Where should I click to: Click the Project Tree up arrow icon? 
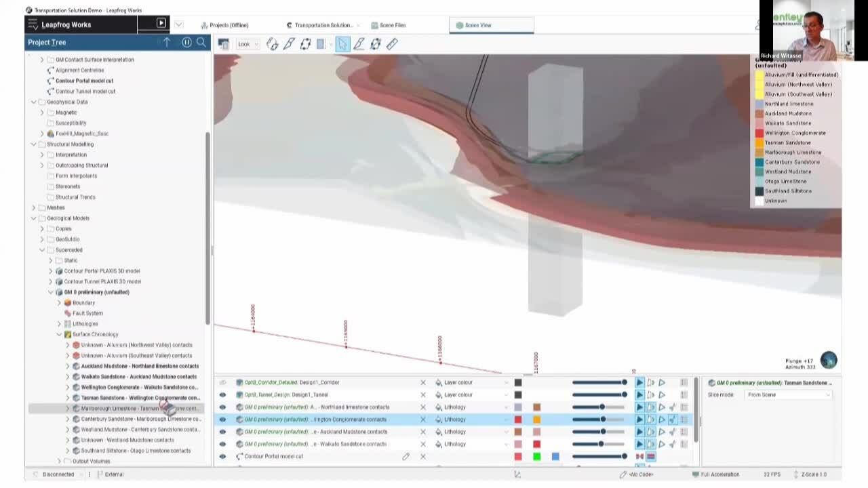click(x=167, y=42)
